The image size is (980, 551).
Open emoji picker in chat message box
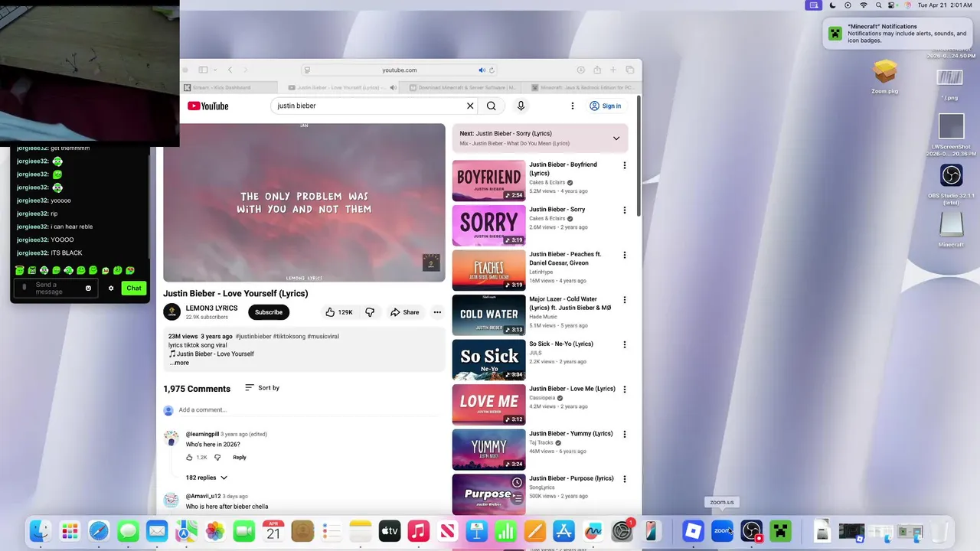pos(88,289)
